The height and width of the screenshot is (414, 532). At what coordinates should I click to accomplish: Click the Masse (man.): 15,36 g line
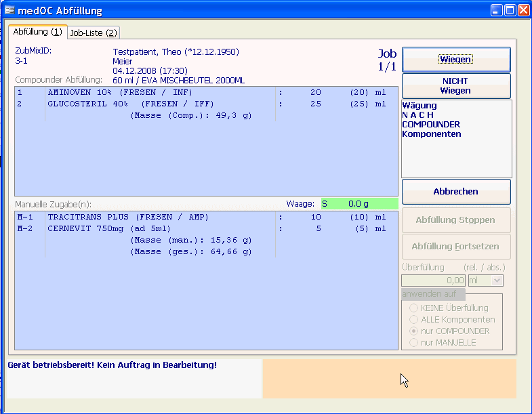click(191, 240)
